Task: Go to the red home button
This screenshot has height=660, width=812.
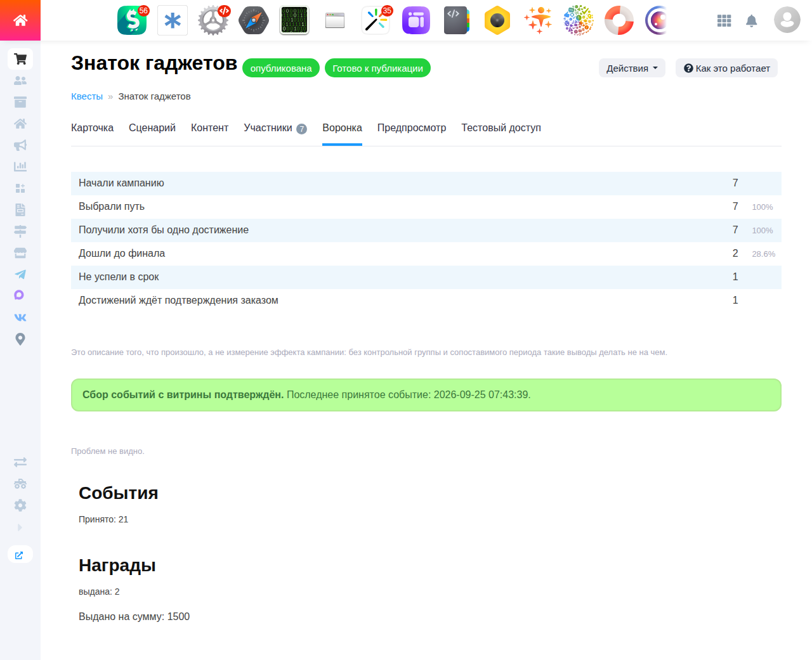Action: pos(20,20)
